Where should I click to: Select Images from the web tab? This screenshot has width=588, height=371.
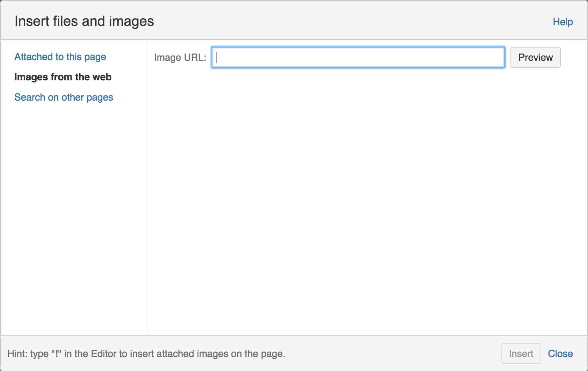[x=63, y=77]
